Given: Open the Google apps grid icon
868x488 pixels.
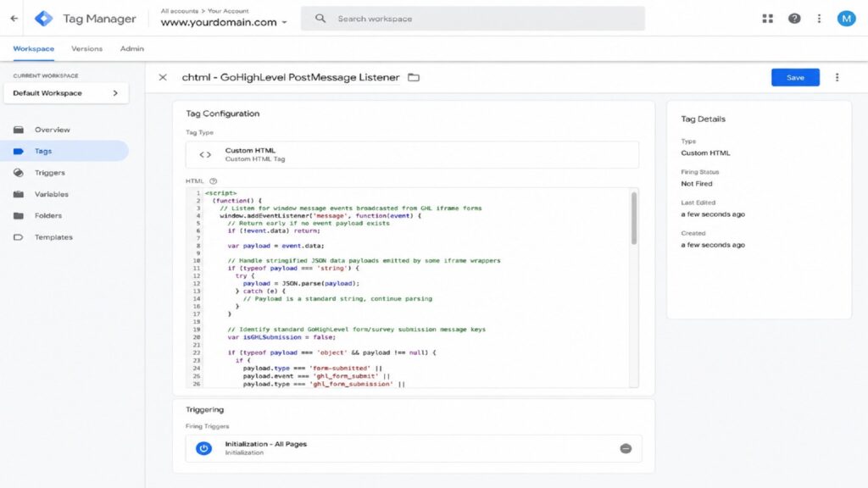Looking at the screenshot, I should (767, 19).
